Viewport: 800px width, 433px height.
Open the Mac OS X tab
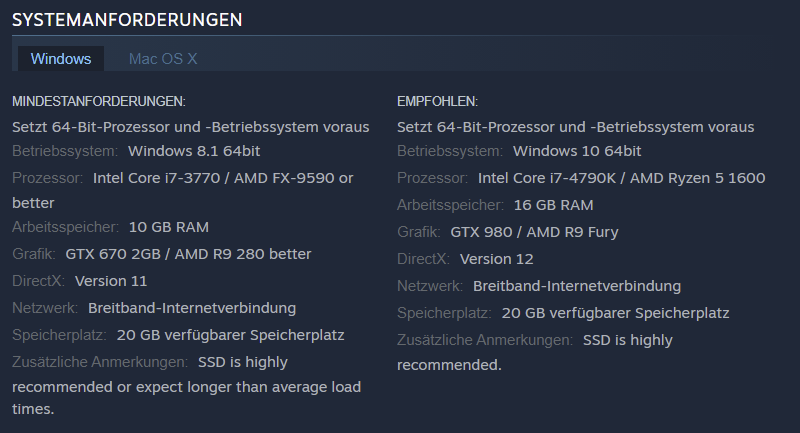click(163, 59)
